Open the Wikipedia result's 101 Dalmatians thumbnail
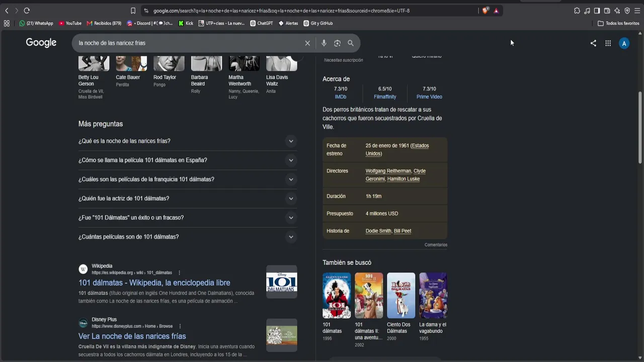The height and width of the screenshot is (362, 644). click(282, 282)
